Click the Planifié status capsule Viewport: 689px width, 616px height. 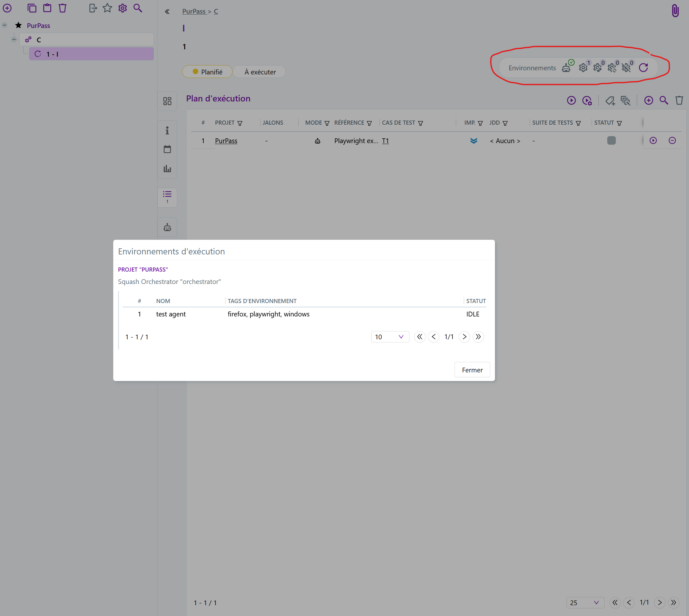pyautogui.click(x=207, y=72)
